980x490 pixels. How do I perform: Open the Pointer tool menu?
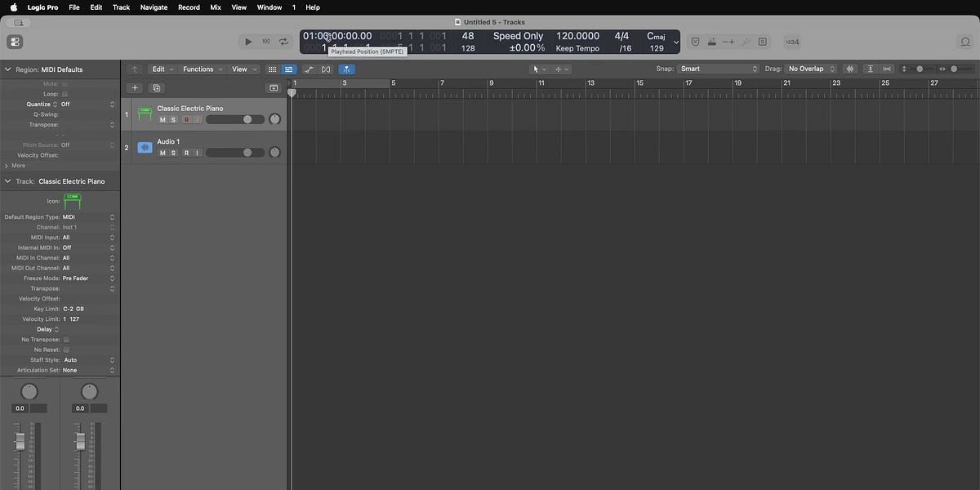coord(539,69)
